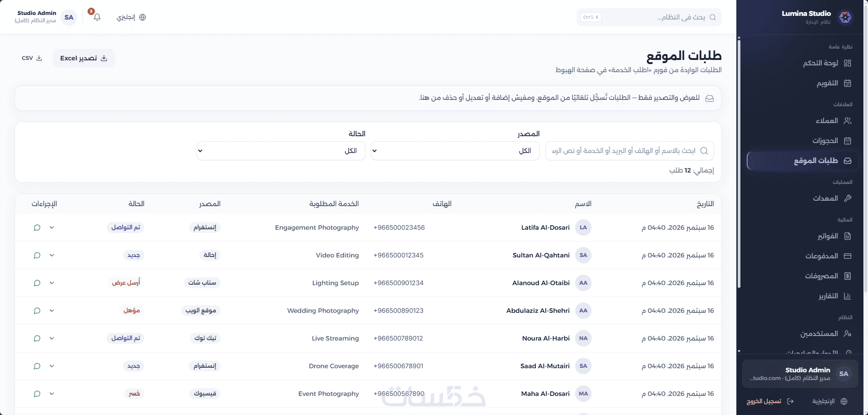The height and width of the screenshot is (415, 868).
Task: Click the requests search field by name or phone
Action: tap(630, 151)
